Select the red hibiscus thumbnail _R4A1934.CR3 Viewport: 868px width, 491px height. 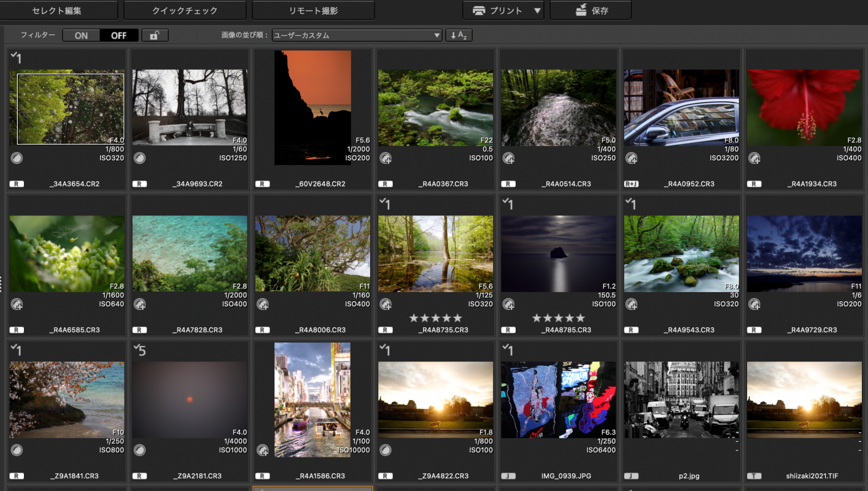(803, 107)
